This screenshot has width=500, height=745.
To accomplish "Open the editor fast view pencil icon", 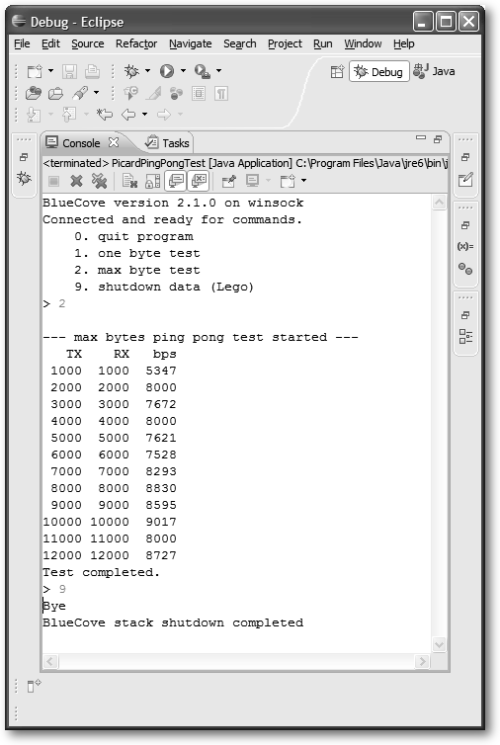I will click(465, 180).
